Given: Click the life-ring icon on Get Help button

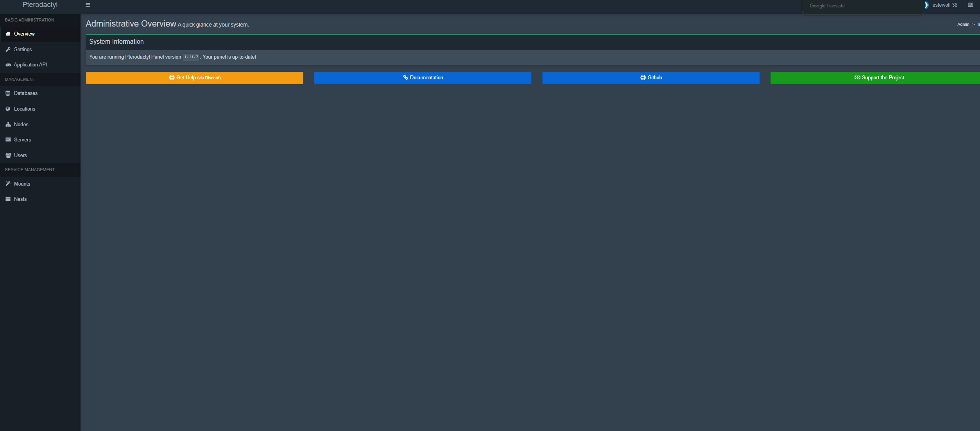Looking at the screenshot, I should [172, 78].
